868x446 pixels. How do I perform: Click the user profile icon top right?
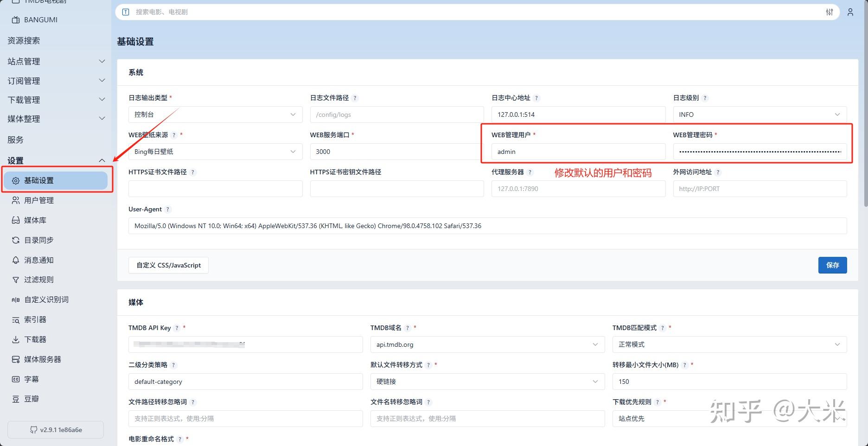coord(850,12)
